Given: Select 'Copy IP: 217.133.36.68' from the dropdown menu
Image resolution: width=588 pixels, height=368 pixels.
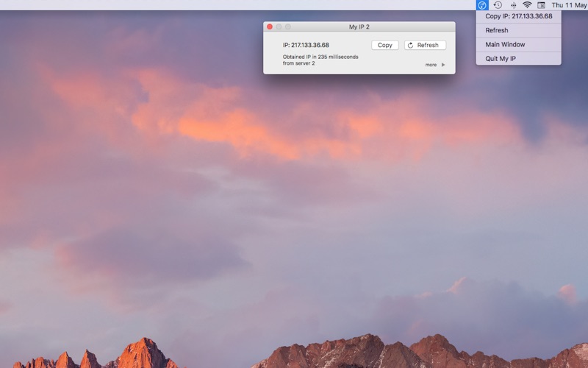Looking at the screenshot, I should (x=518, y=16).
